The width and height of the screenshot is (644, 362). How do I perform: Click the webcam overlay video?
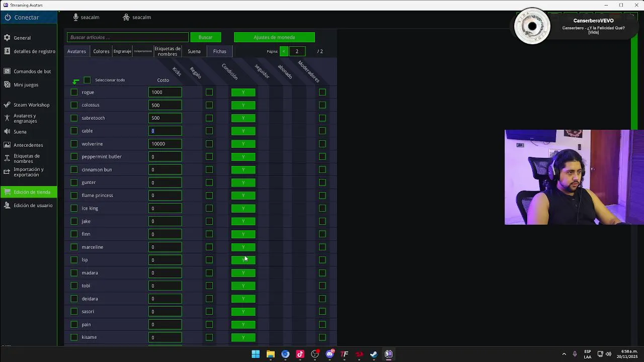click(574, 177)
